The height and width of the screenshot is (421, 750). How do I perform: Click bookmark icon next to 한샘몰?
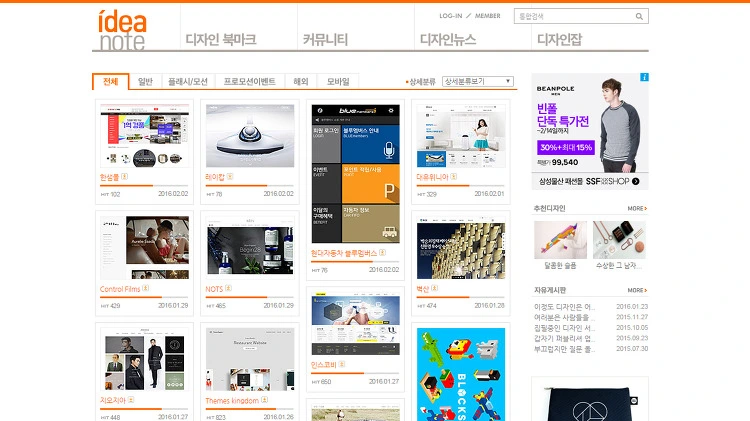(x=124, y=177)
